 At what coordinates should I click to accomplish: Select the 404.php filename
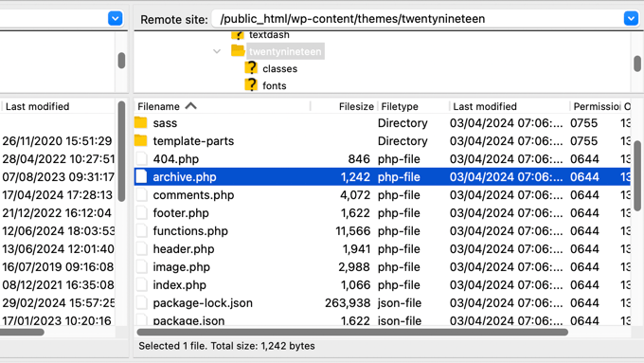click(x=176, y=159)
